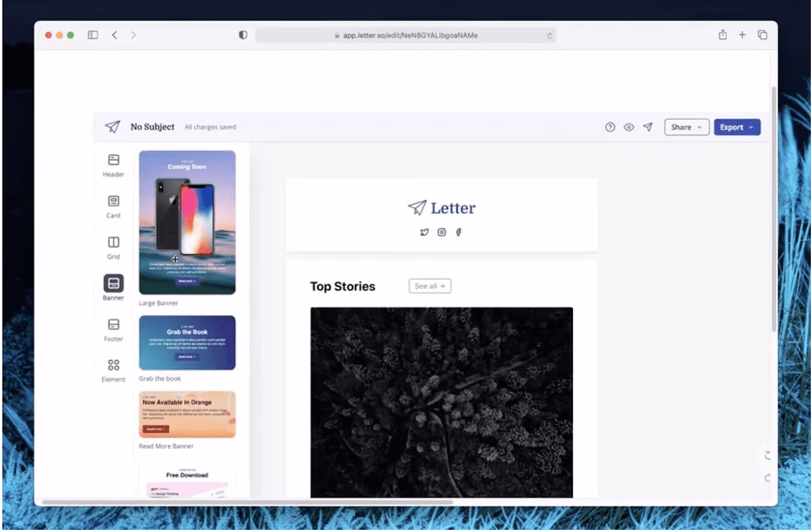Pick the Grab the Book banner thumbnail

pos(187,343)
